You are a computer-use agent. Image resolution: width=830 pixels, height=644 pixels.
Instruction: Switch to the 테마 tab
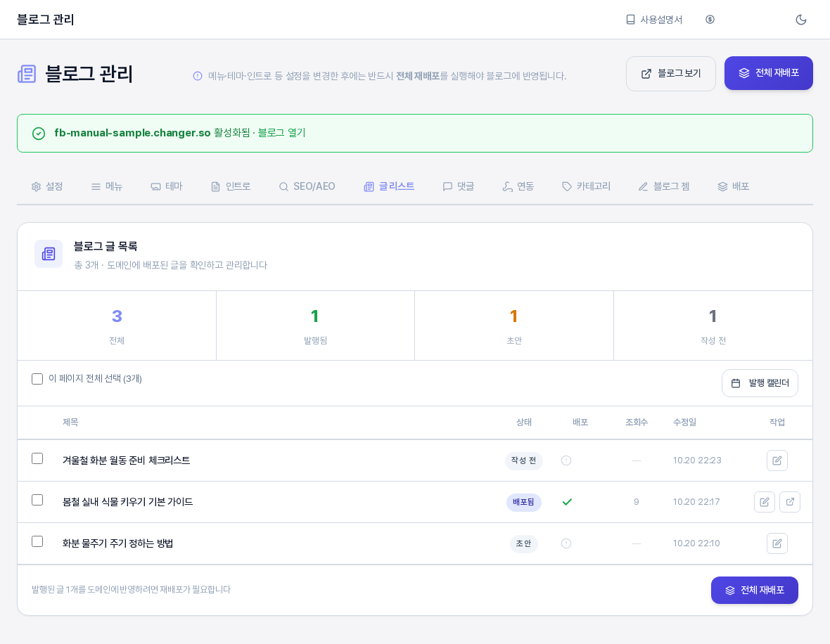(x=167, y=186)
